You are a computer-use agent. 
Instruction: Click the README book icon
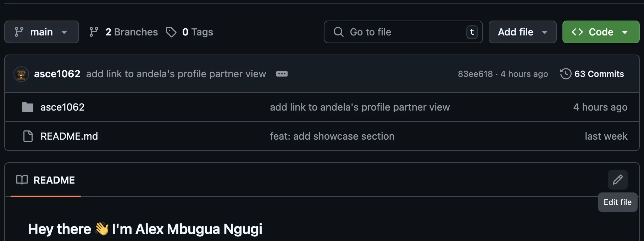(22, 180)
